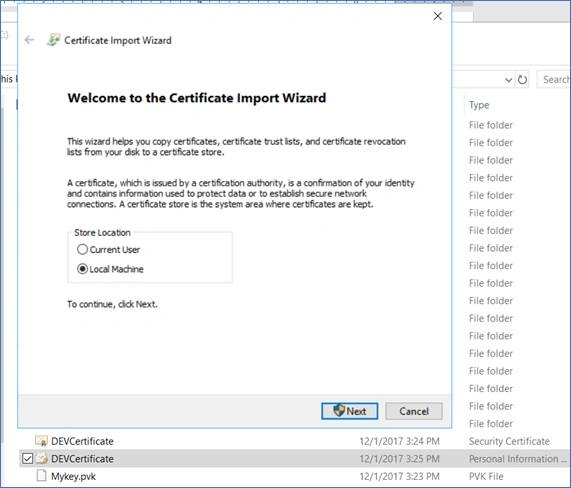The height and width of the screenshot is (488, 571).
Task: Cancel the Certificate Import Wizard
Action: pos(414,411)
